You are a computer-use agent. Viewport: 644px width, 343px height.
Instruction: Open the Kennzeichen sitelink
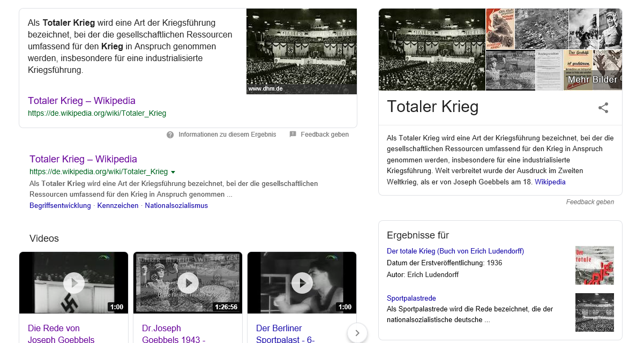118,205
